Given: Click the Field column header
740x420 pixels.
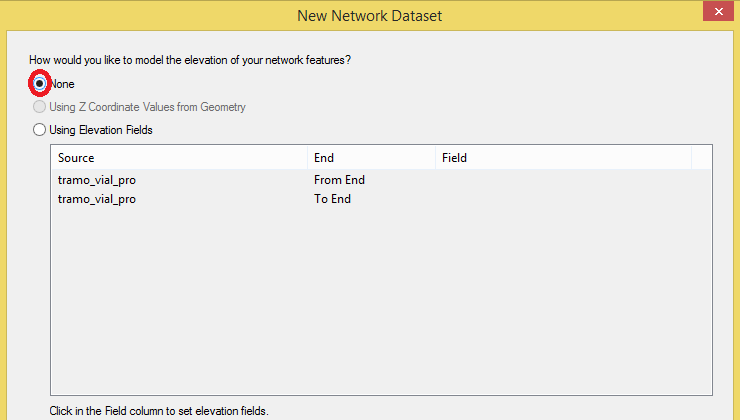Looking at the screenshot, I should (x=562, y=158).
